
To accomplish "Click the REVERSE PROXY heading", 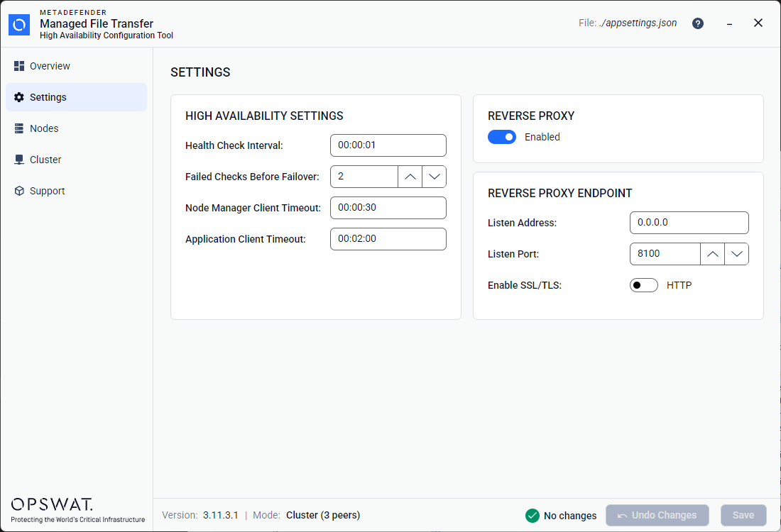I will point(531,116).
